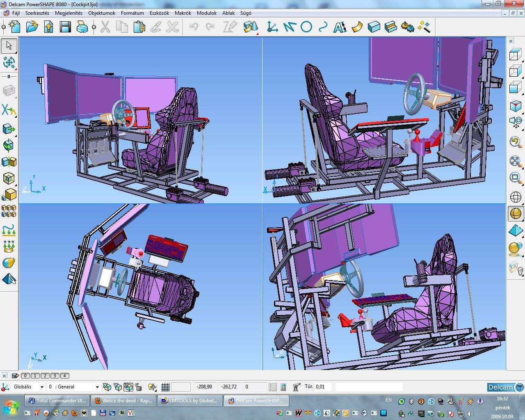The image size is (525, 420).
Task: Open the Eszközök menu
Action: [x=160, y=13]
